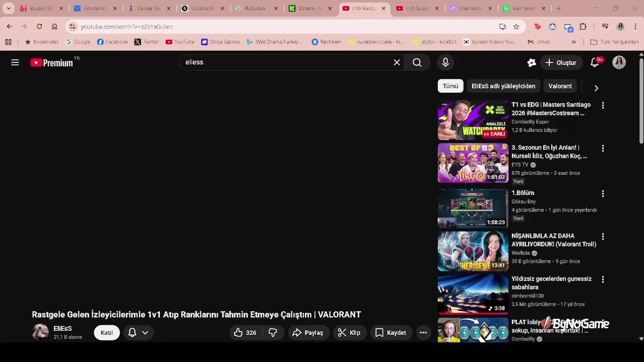Image resolution: width=644 pixels, height=362 pixels.
Task: Open the EliEsS channel avatar
Action: pos(40,332)
